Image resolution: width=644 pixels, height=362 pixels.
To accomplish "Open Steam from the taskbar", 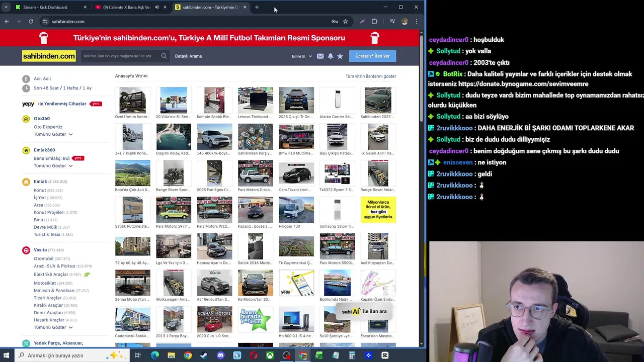I will click(x=204, y=355).
